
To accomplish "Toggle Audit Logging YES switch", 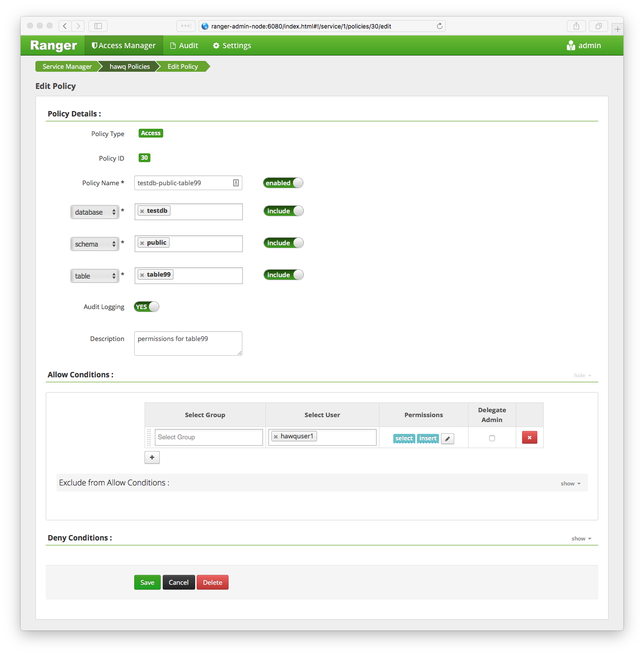I will pyautogui.click(x=146, y=307).
